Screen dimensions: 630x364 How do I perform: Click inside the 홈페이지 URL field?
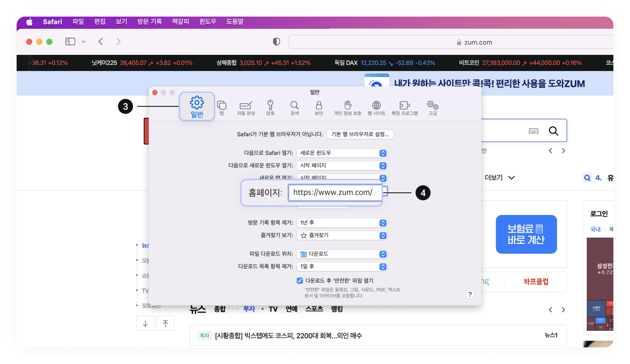pyautogui.click(x=335, y=192)
